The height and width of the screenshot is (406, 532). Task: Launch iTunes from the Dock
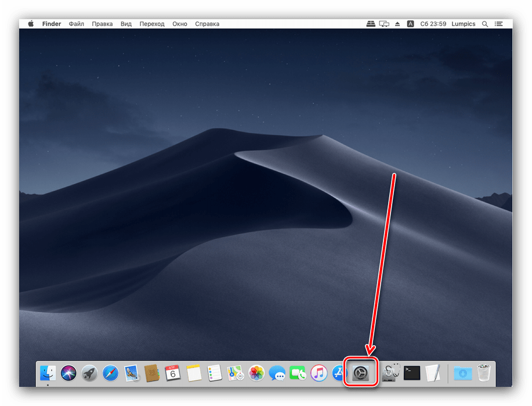click(x=319, y=372)
